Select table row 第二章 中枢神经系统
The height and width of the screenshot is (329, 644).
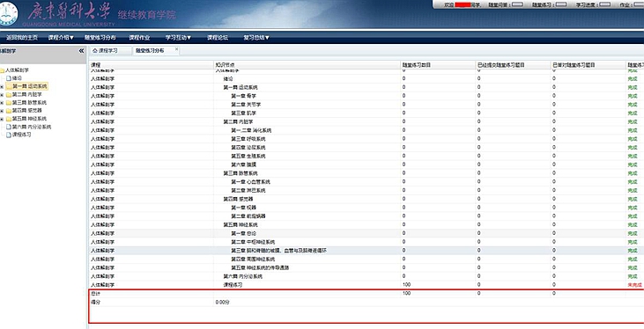point(366,242)
